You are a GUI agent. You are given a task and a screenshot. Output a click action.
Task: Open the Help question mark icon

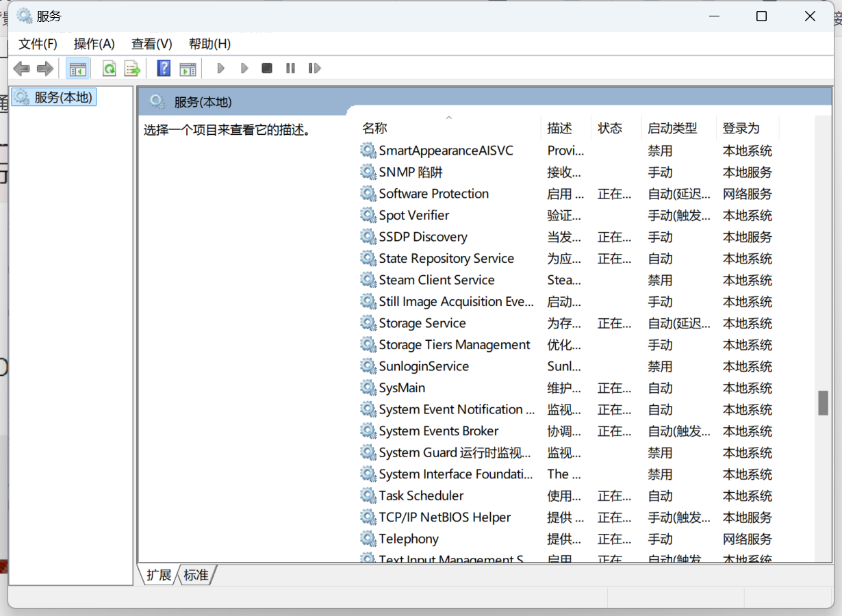[164, 68]
